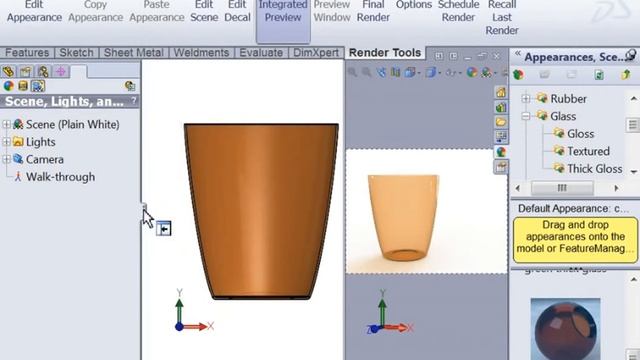Open display style dropdown in viewport toolbar
Screen dimensions: 640x360
[433, 73]
